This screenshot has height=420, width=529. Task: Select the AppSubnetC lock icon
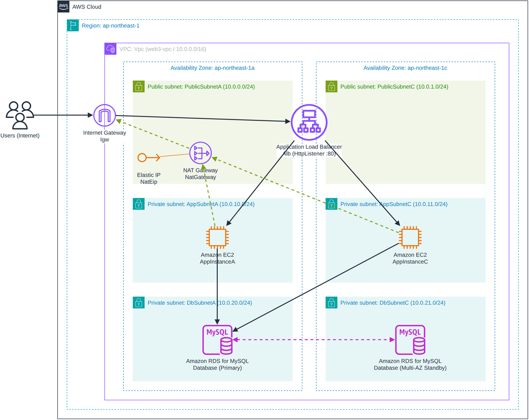coord(332,204)
